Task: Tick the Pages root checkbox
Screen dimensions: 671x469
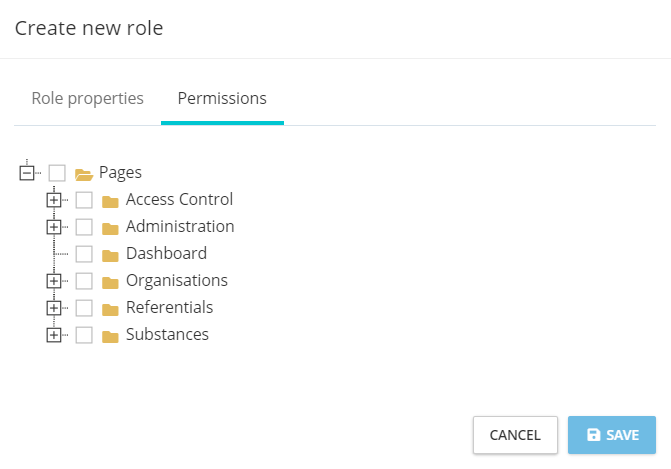Action: click(x=57, y=173)
